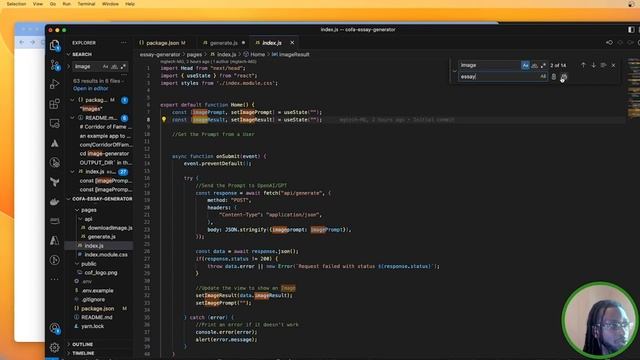Toggle Match Whole Word in find widget
The image size is (640, 360).
534,65
